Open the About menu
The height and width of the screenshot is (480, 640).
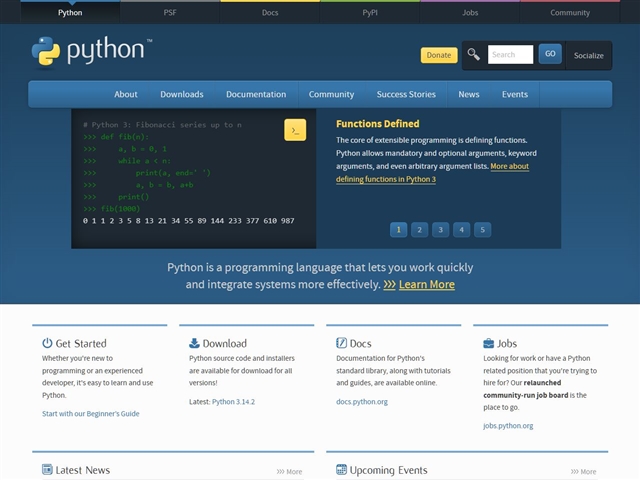tap(126, 94)
